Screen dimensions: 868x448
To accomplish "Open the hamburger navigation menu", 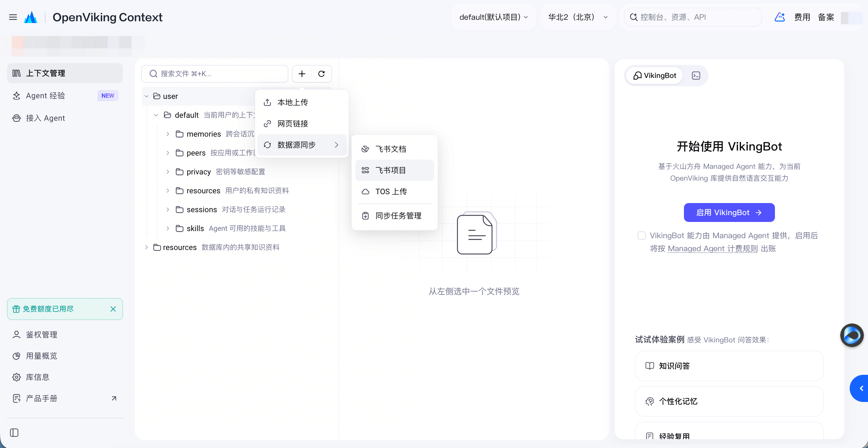I will pos(13,17).
